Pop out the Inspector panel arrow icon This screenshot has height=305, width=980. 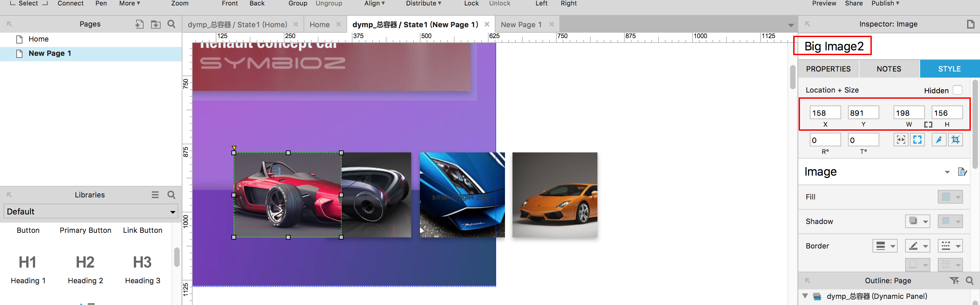click(x=807, y=24)
